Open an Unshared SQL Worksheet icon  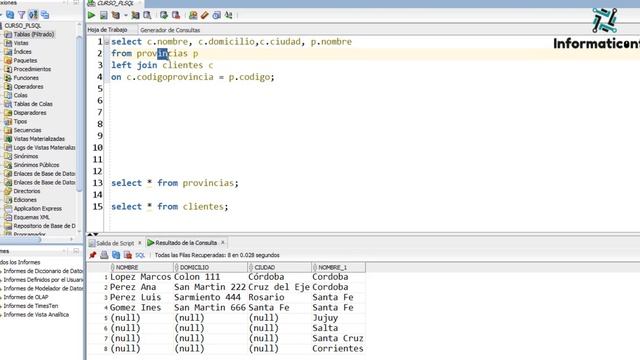[193, 16]
